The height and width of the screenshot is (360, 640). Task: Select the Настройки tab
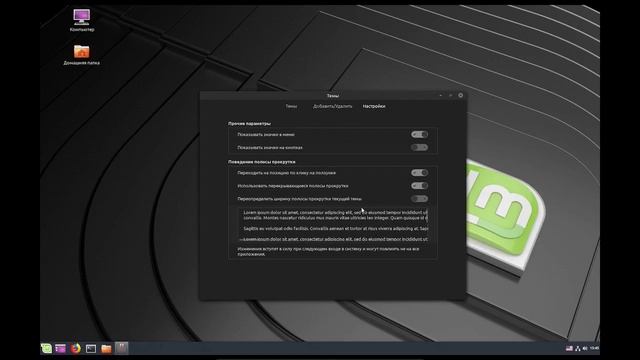coord(374,106)
